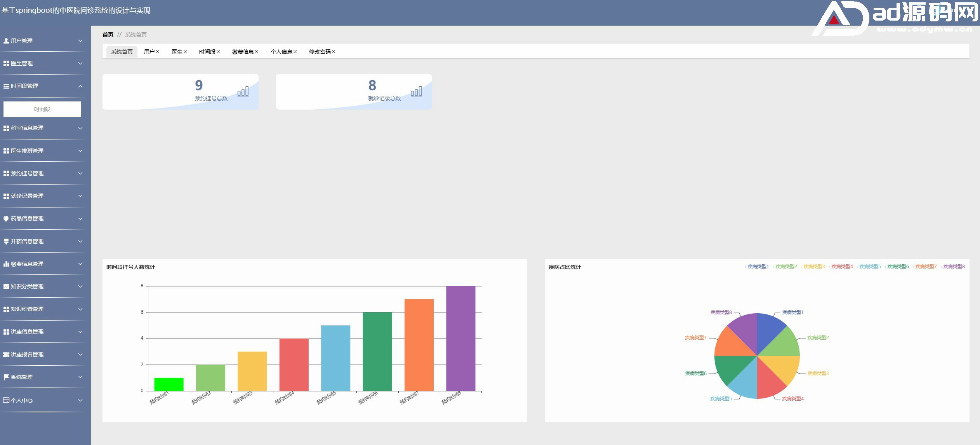Collapse the 时间段管理 menu chevron
The width and height of the screenshot is (980, 445).
(x=80, y=86)
